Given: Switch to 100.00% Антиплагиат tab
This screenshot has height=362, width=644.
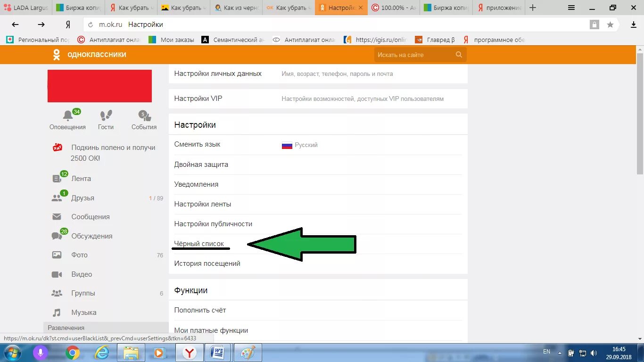Looking at the screenshot, I should click(x=394, y=8).
